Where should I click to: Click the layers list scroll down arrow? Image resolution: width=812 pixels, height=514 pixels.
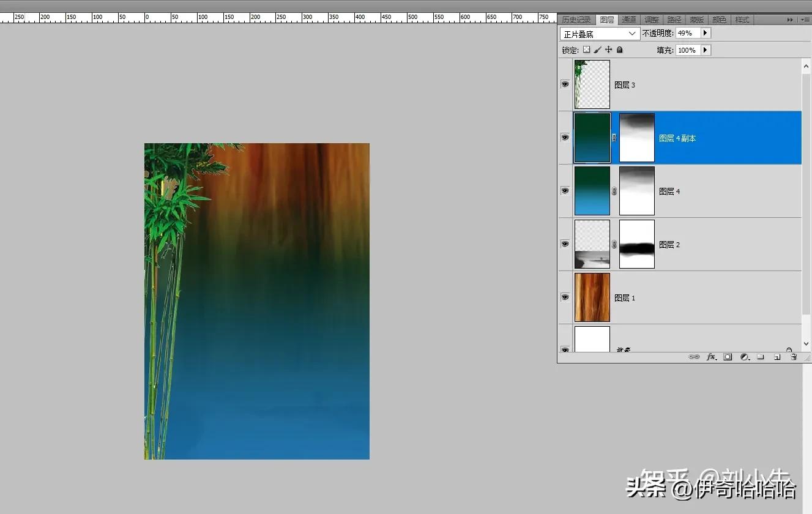click(806, 344)
